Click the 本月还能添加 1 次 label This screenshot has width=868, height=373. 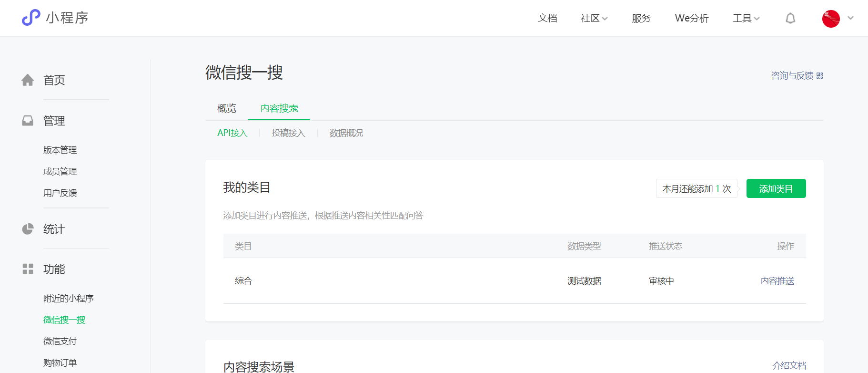(696, 188)
